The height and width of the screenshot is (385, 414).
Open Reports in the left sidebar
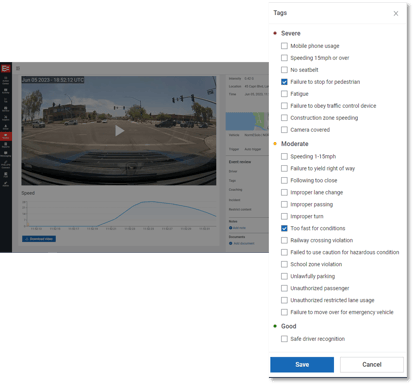tap(6, 145)
